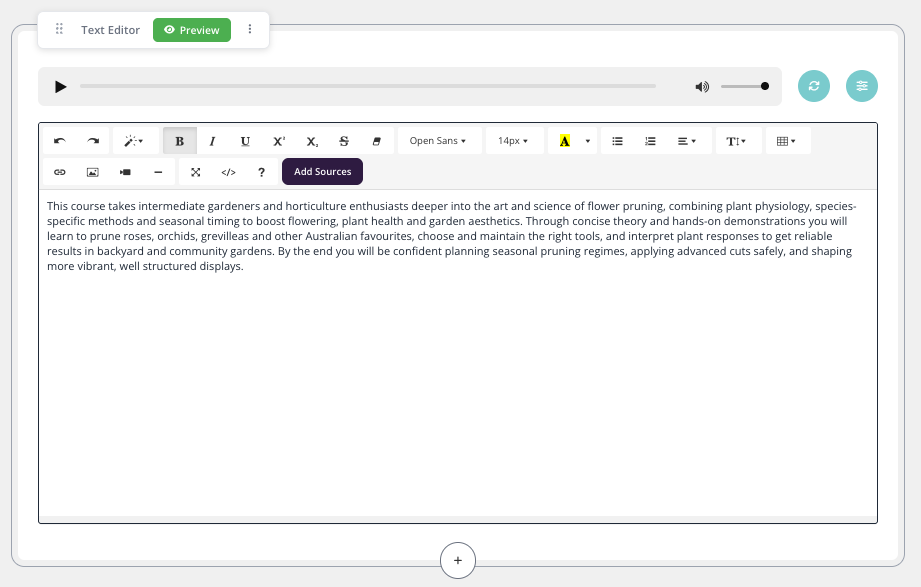The width and height of the screenshot is (921, 587).
Task: Toggle italic formatting
Action: [x=213, y=141]
